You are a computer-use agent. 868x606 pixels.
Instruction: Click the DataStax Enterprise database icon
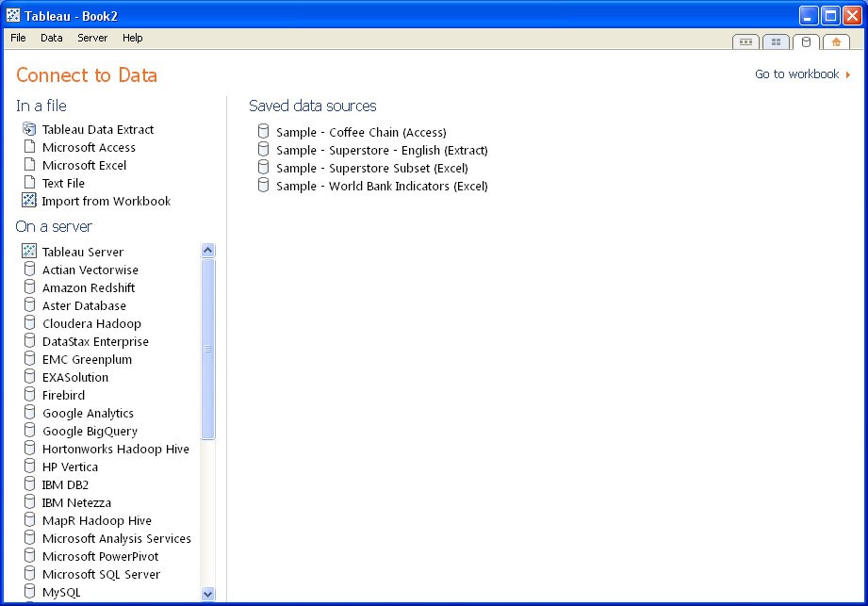tap(30, 340)
